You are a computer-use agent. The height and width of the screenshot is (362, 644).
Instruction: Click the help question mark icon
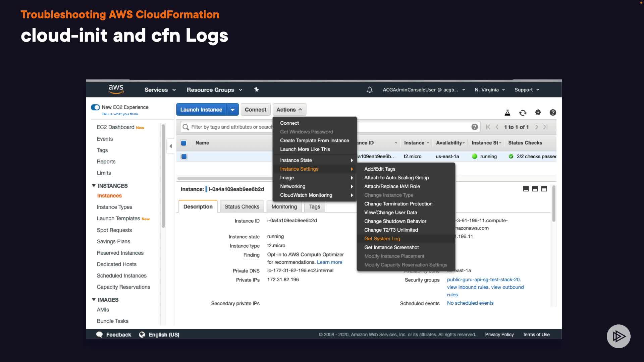(x=553, y=113)
